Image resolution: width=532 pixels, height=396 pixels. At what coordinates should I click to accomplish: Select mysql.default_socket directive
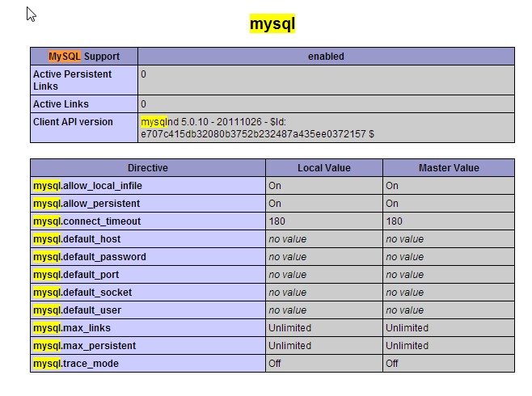coord(82,293)
